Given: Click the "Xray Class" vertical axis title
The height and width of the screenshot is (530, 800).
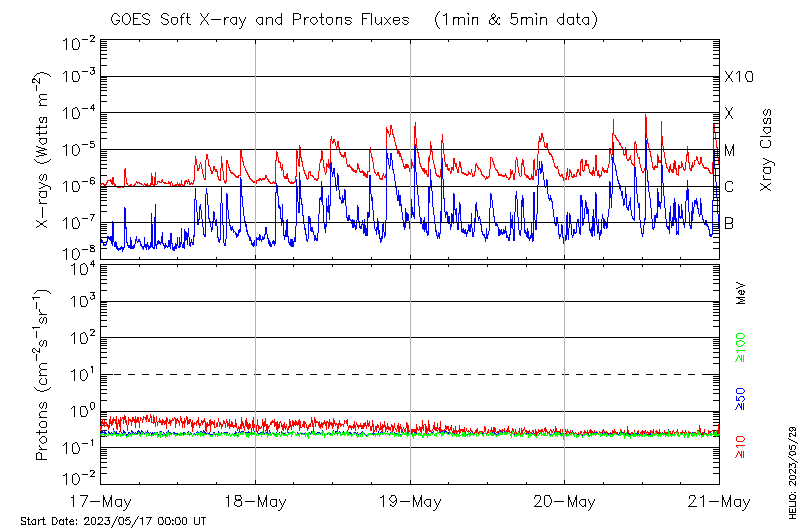Looking at the screenshot, I should [767, 150].
